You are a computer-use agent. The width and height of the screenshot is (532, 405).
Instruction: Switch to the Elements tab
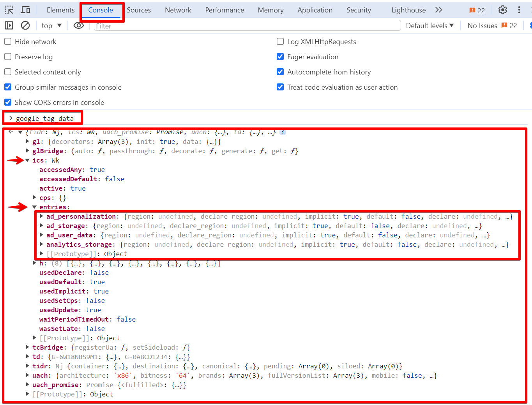tap(60, 10)
